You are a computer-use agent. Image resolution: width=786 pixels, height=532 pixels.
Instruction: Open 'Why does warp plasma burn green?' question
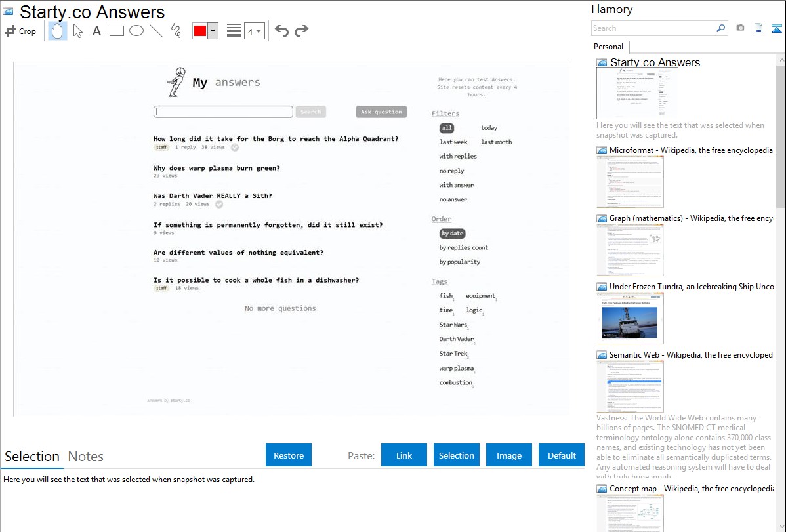coord(217,168)
